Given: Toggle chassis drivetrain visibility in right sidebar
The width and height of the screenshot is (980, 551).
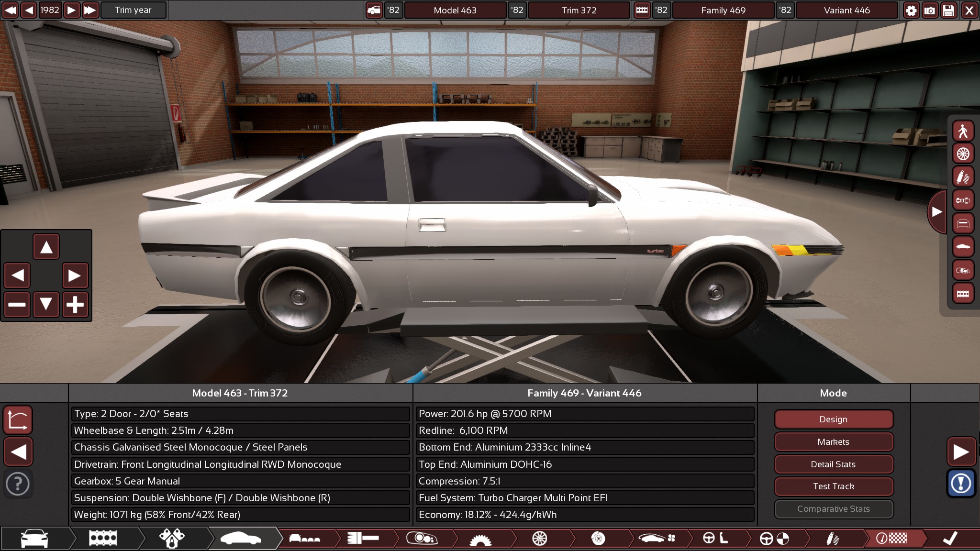Looking at the screenshot, I should click(963, 200).
